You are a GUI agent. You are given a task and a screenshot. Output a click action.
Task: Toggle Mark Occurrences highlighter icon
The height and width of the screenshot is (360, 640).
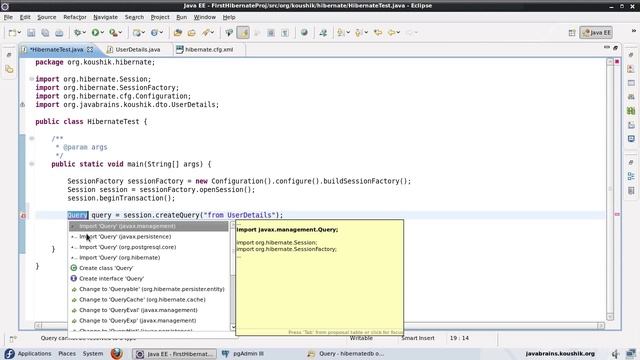(243, 33)
